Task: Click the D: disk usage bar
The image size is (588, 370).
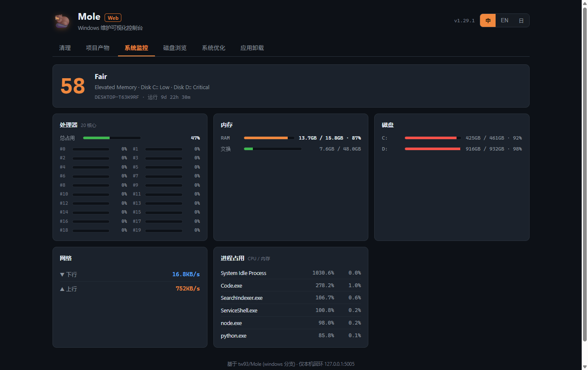Action: (433, 149)
